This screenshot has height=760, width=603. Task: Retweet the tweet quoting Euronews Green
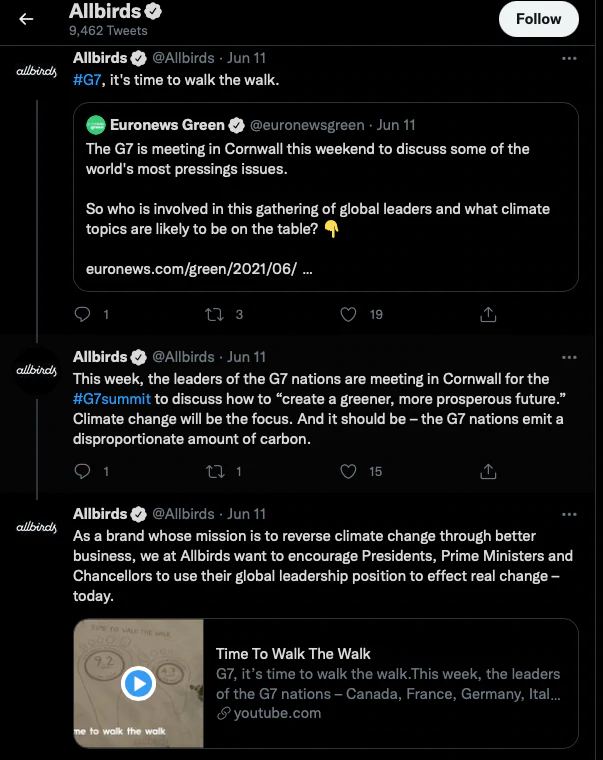coord(211,314)
